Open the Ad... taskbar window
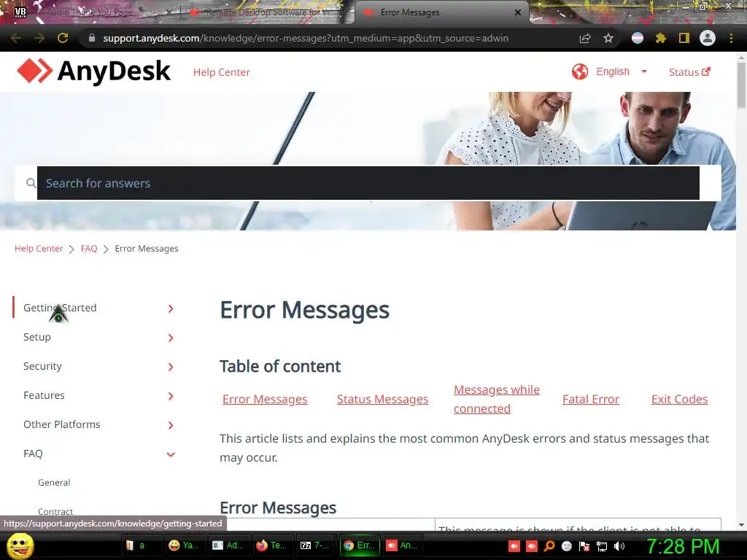747x560 pixels. coord(228,545)
